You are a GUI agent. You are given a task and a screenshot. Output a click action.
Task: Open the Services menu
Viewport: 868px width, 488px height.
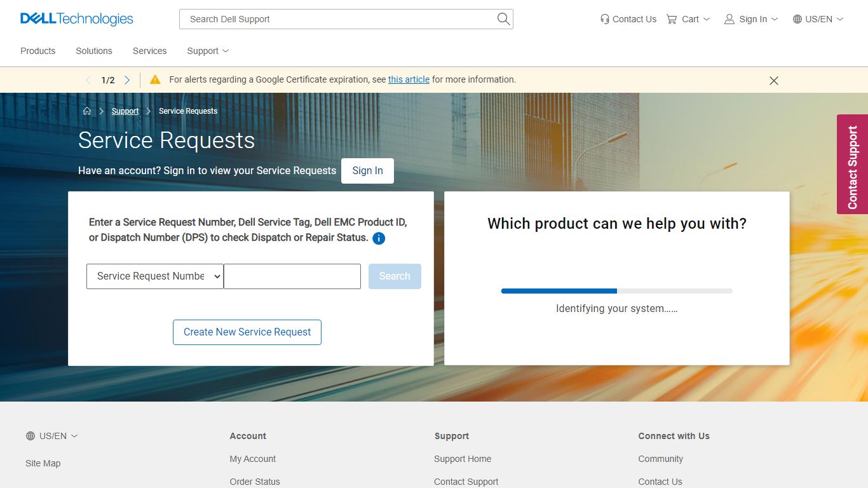pos(149,51)
